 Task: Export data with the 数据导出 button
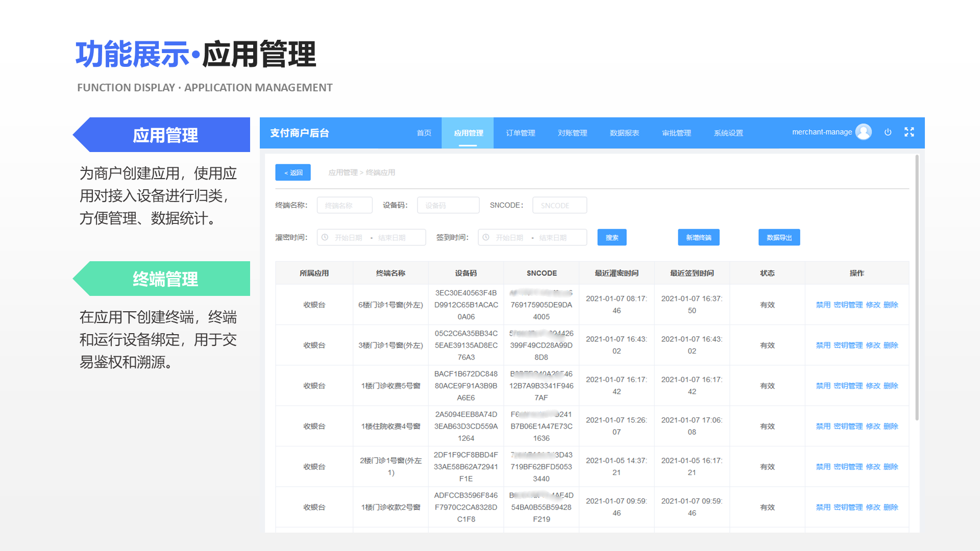(779, 237)
